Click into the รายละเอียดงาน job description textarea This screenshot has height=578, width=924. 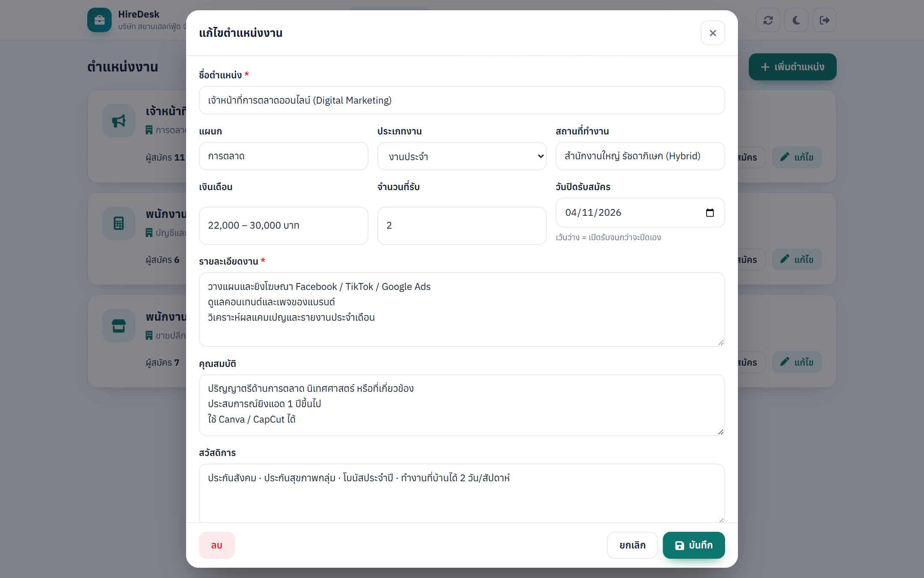[x=462, y=310]
